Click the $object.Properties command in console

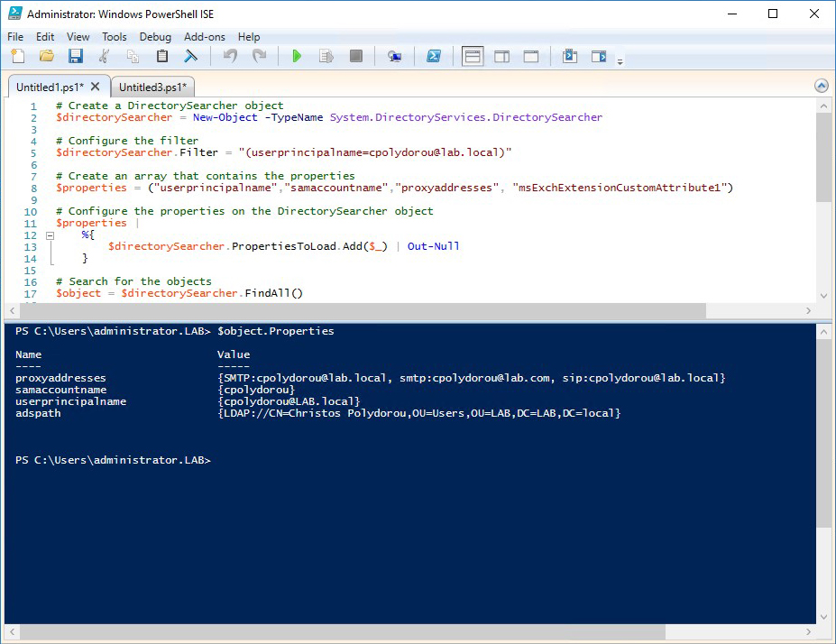(x=276, y=331)
